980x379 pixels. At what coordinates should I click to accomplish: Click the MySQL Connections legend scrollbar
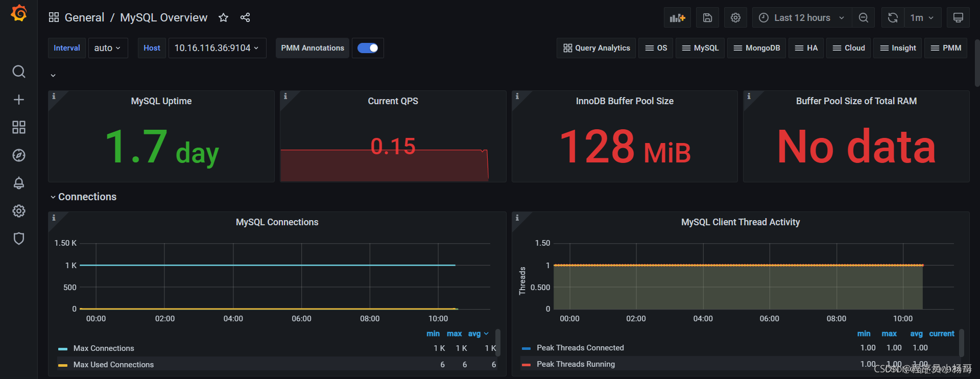pyautogui.click(x=498, y=342)
